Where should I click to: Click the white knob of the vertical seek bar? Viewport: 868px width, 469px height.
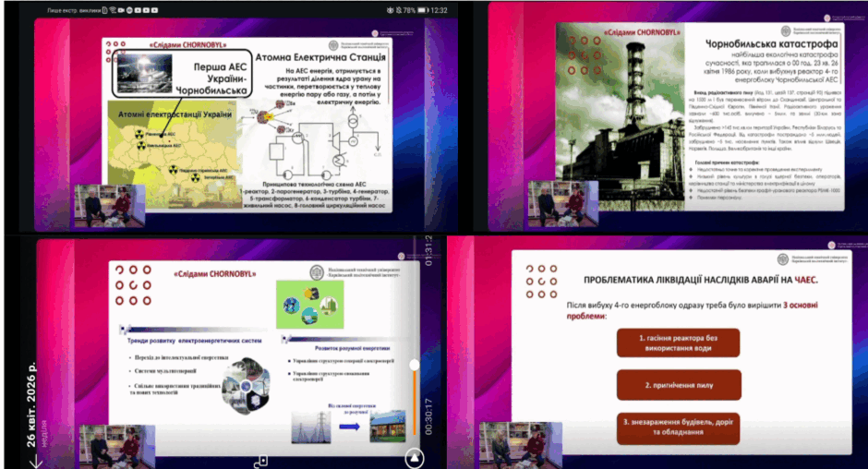[x=414, y=365]
